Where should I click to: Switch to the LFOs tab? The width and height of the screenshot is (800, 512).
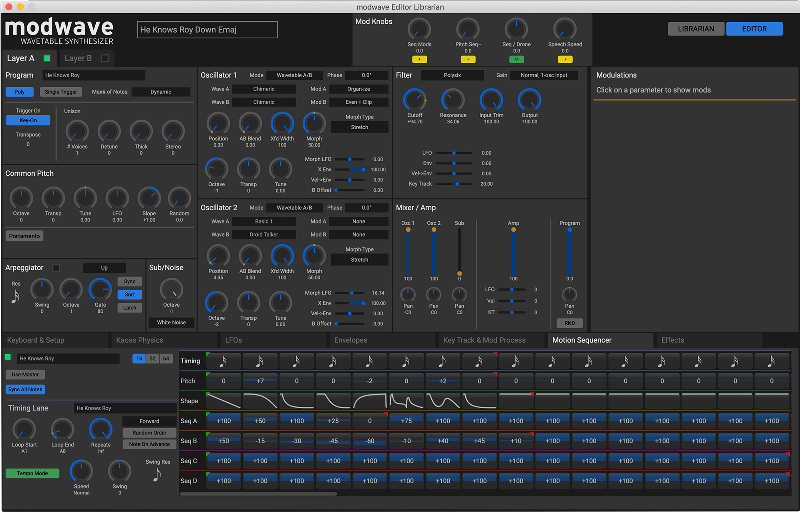click(x=273, y=340)
